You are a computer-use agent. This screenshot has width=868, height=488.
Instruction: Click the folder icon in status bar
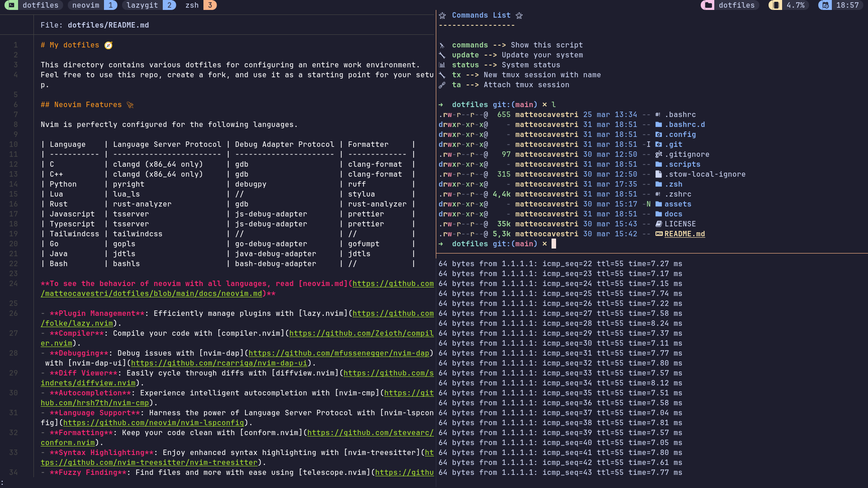(x=708, y=5)
